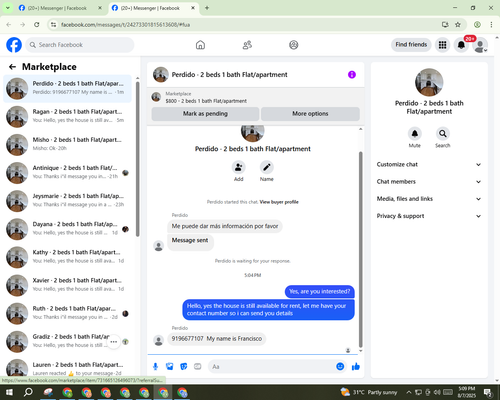Open the Friends icon in top navigation
500x400 pixels.
247,45
